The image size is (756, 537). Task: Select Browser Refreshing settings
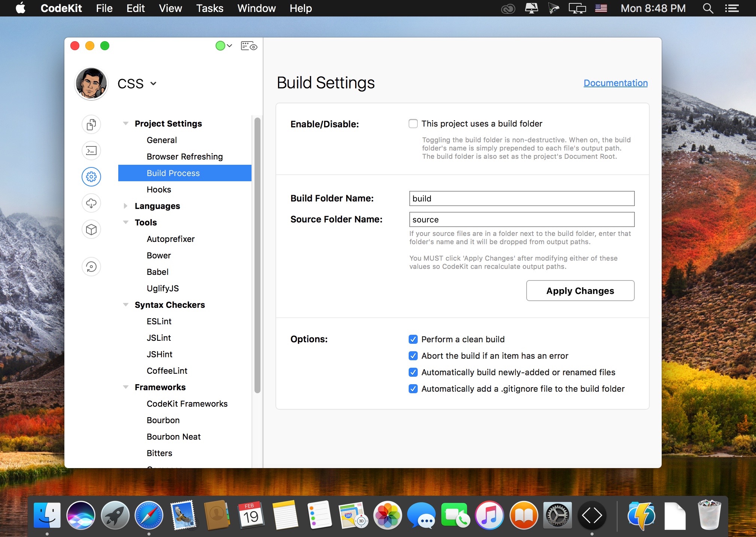point(185,157)
